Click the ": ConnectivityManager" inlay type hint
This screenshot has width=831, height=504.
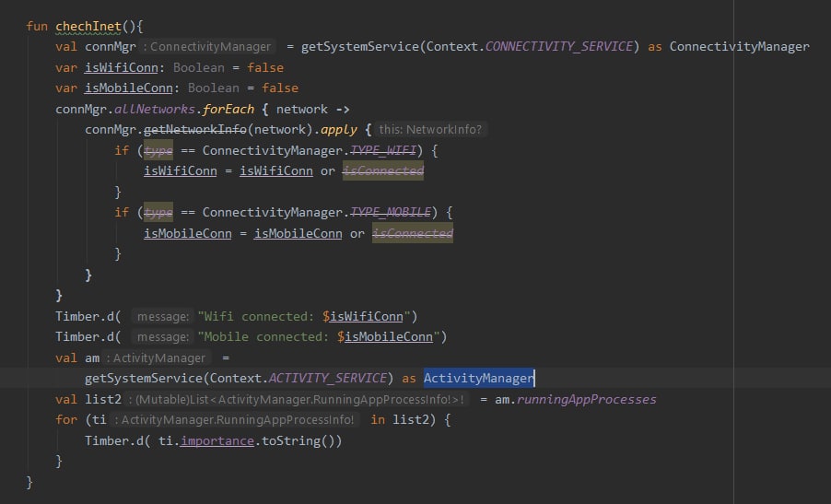(x=207, y=47)
